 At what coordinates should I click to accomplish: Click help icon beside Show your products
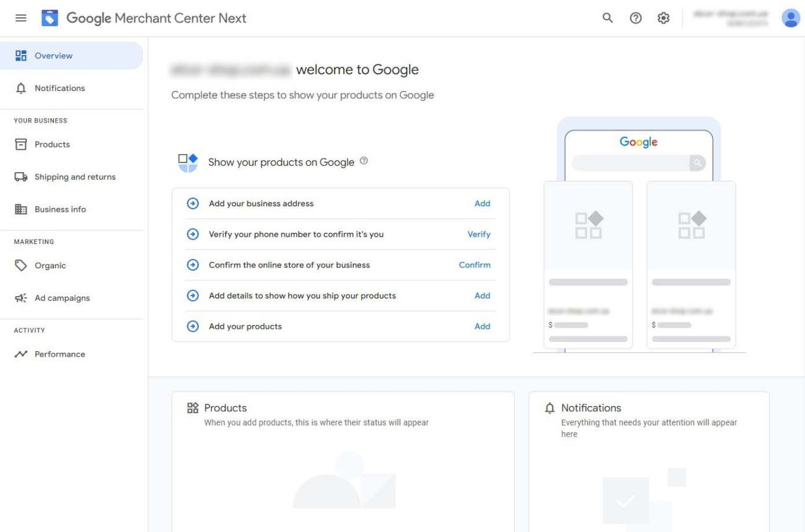364,161
